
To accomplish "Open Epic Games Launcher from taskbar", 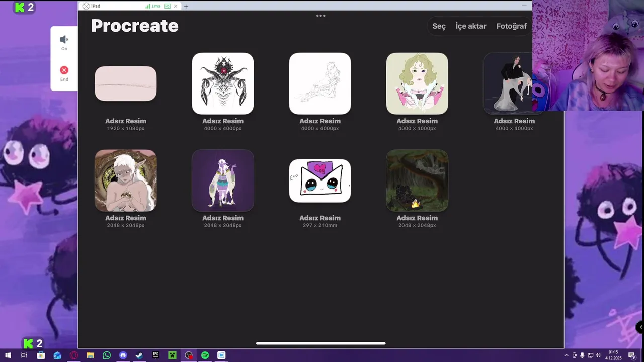I will [156, 355].
